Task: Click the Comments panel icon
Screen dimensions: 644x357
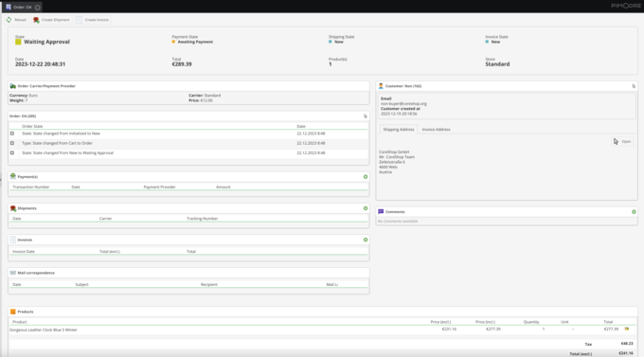Action: click(x=381, y=211)
